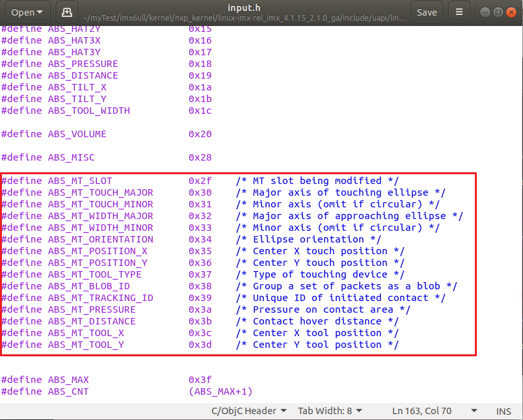Click the ABS_TILT_Y identifier
The width and height of the screenshot is (523, 420).
(x=77, y=99)
